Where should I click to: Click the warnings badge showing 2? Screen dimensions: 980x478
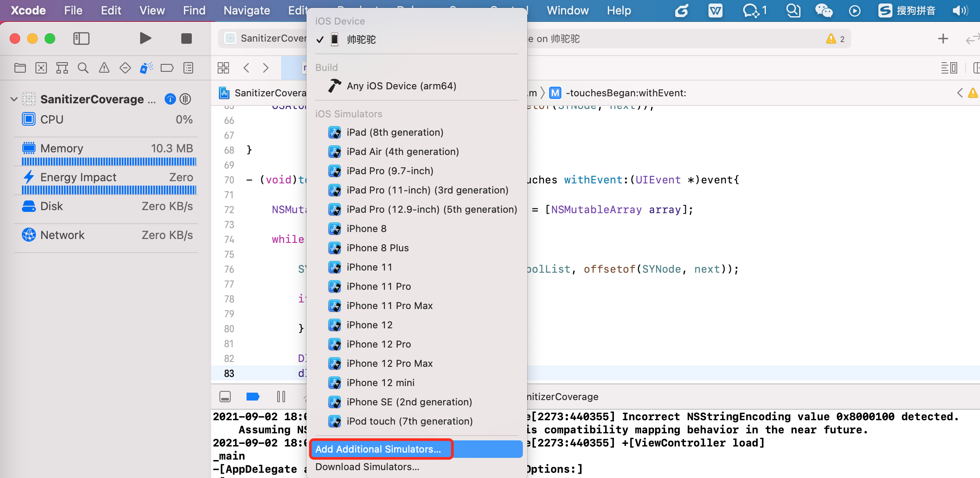tap(835, 39)
